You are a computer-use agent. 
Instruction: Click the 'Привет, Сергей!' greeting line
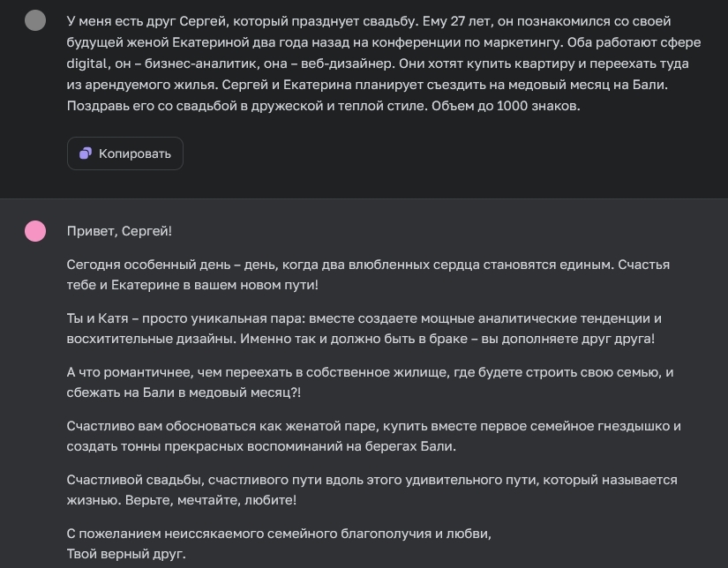(x=119, y=231)
